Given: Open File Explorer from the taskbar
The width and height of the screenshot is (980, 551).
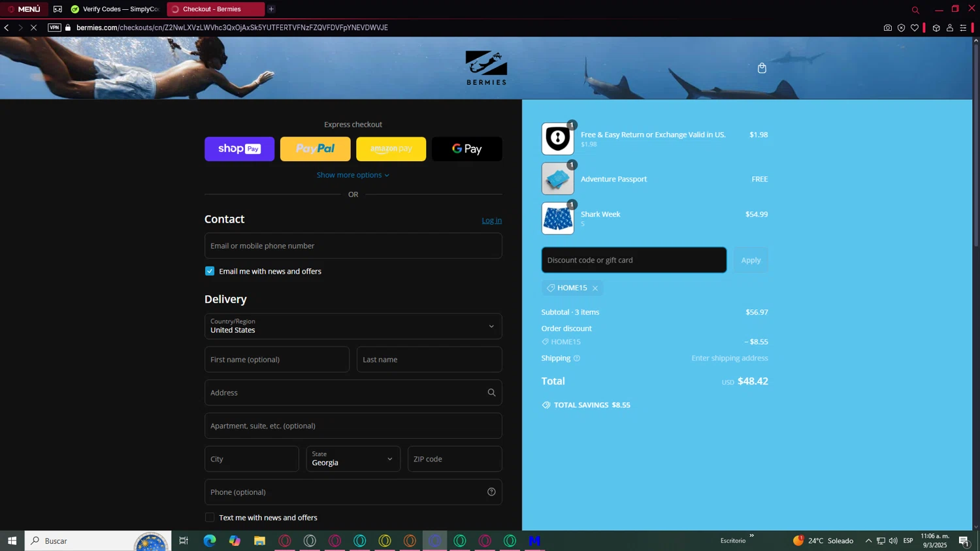Looking at the screenshot, I should [x=259, y=541].
